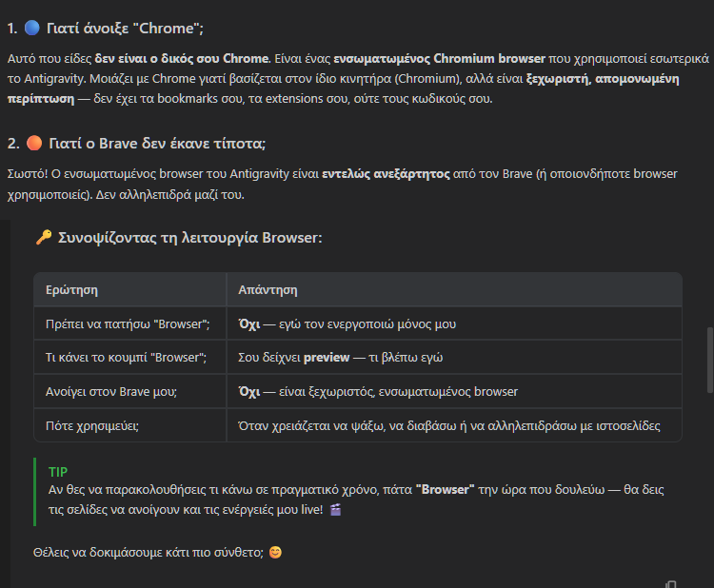Click the smiling emoji after the final question
The image size is (714, 588).
[x=275, y=552]
